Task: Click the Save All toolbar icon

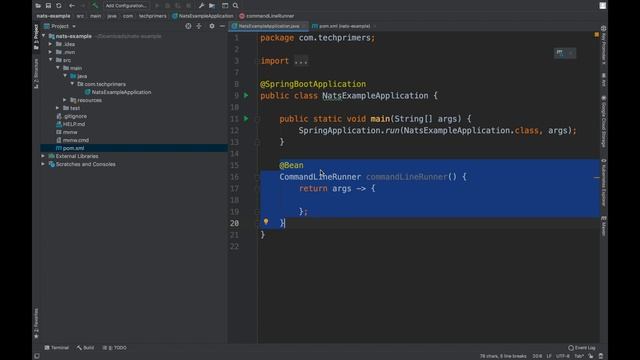Action: 48,6
